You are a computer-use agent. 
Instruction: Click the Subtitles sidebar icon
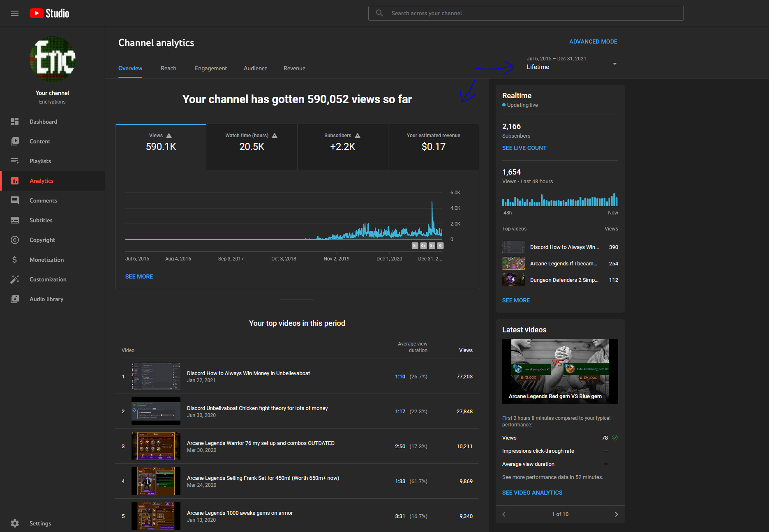point(15,220)
